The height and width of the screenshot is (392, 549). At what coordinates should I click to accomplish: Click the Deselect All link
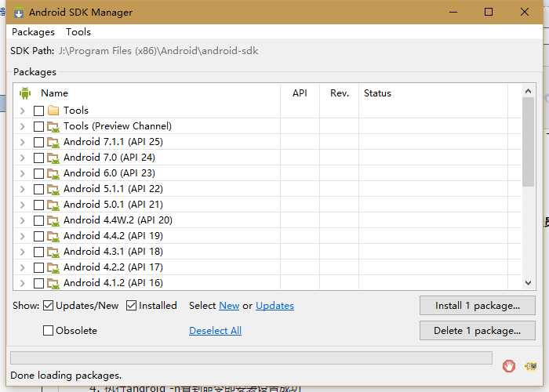tap(216, 331)
